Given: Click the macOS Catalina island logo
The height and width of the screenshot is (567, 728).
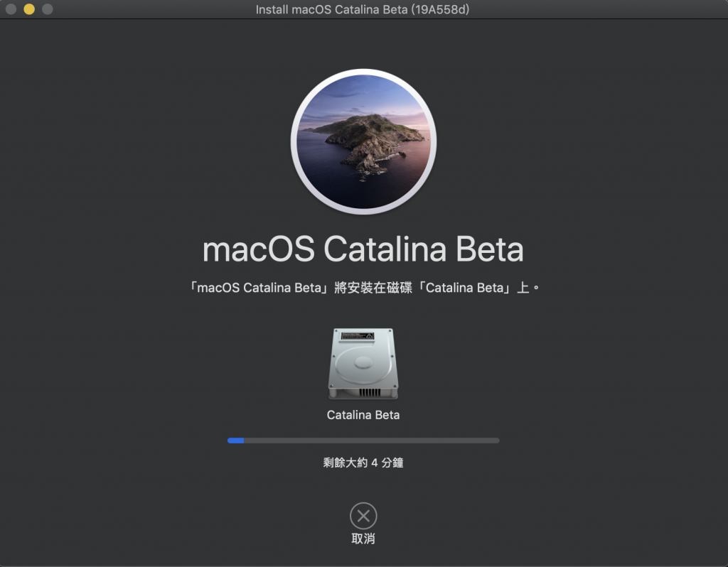Looking at the screenshot, I should [363, 141].
